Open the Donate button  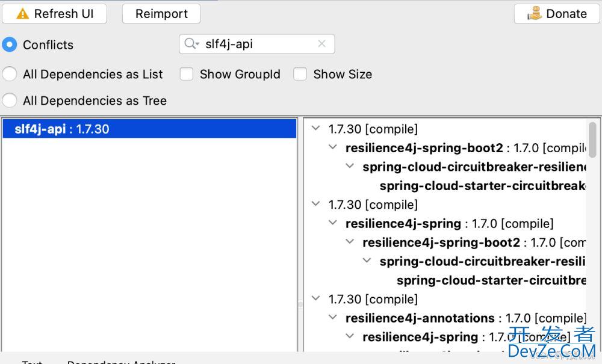coord(557,14)
